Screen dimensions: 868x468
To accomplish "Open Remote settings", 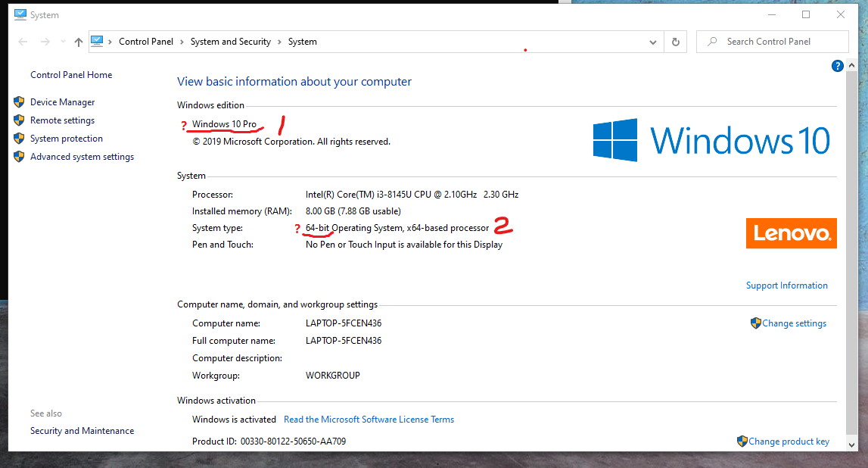I will click(63, 120).
